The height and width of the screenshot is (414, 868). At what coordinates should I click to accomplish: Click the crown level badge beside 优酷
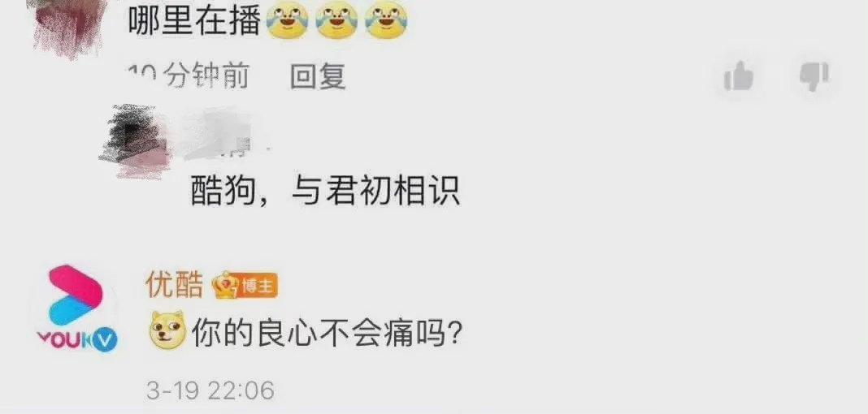(x=225, y=287)
